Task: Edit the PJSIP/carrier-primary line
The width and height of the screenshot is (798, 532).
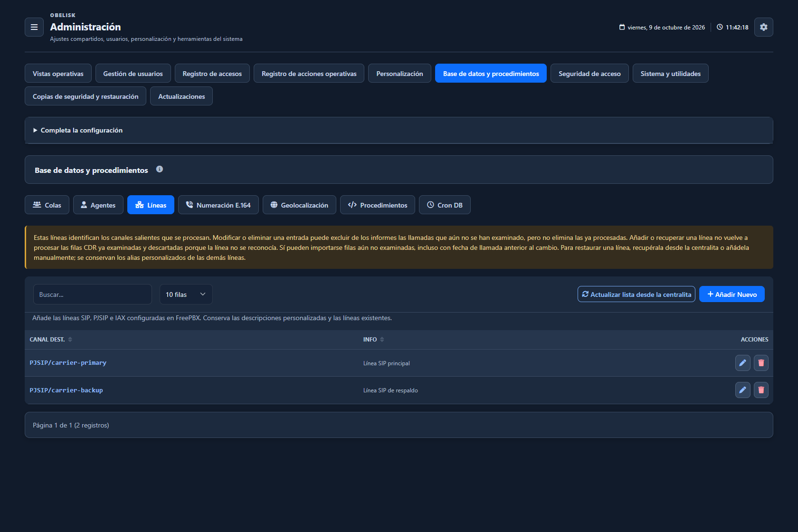Action: coord(743,363)
